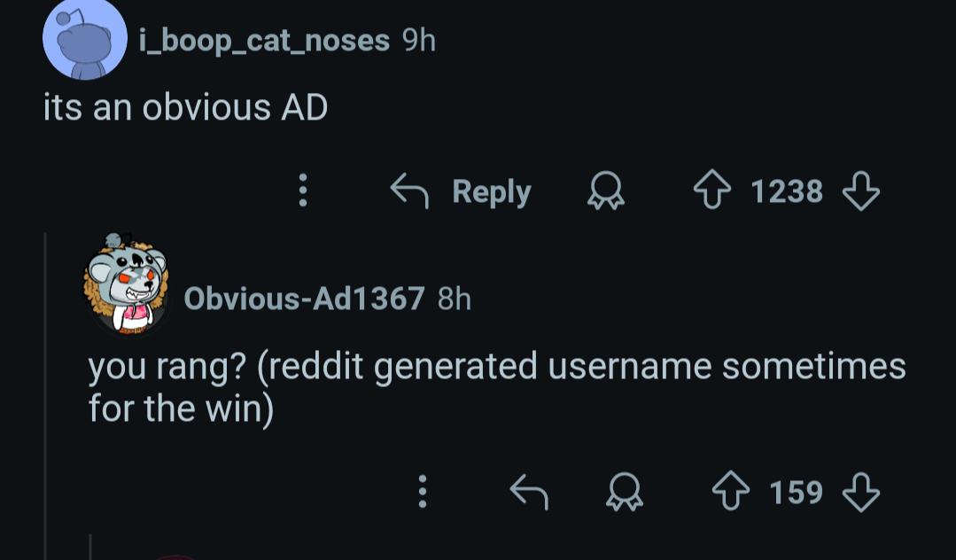Viewport: 956px width, 560px height.
Task: Upvote the "its an obvious AD" comment
Action: 712,191
